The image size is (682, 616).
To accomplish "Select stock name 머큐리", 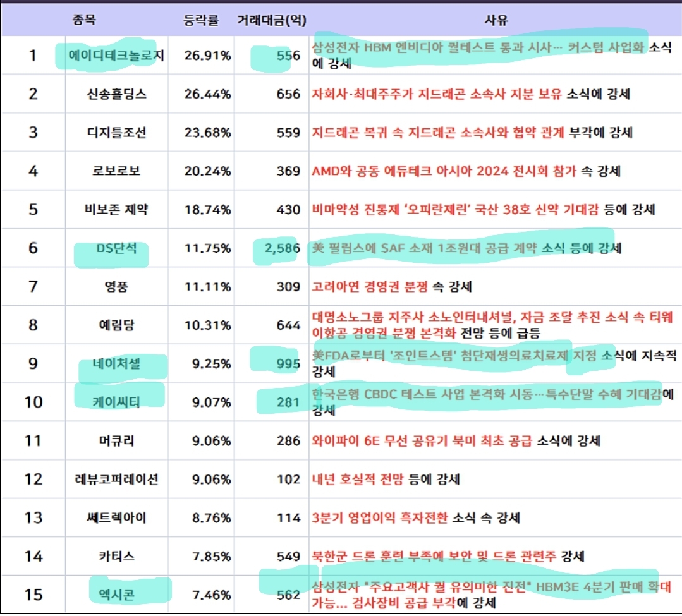I will point(116,441).
